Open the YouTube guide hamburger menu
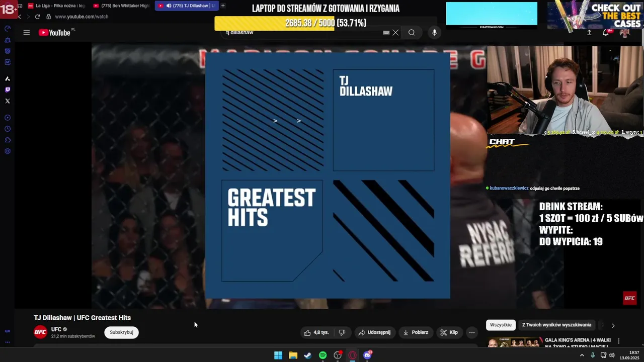This screenshot has height=362, width=644. click(x=27, y=33)
